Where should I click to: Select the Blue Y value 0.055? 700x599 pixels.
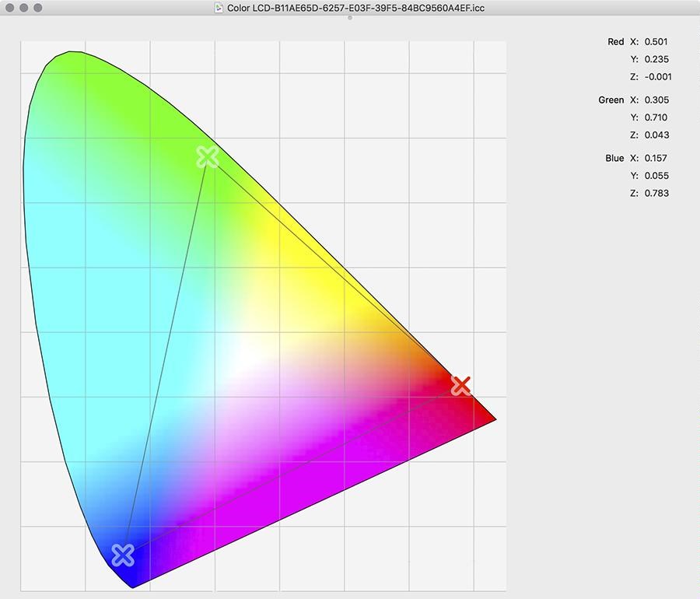pos(656,175)
